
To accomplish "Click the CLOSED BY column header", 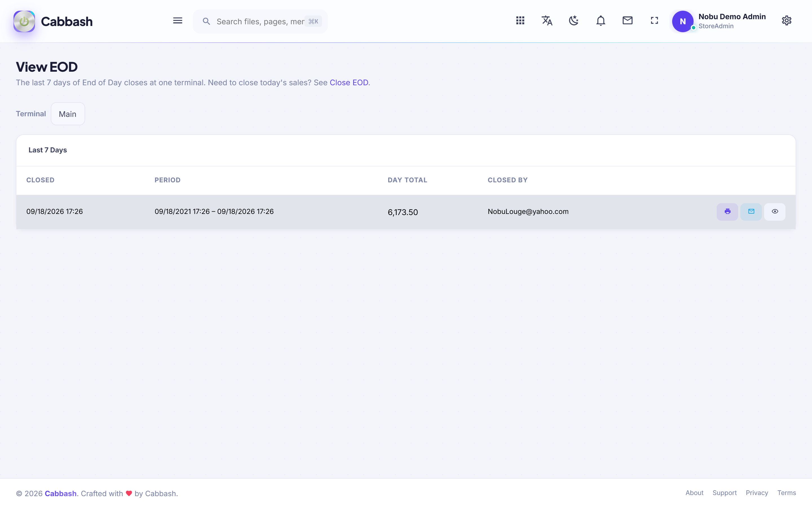I will pos(507,180).
